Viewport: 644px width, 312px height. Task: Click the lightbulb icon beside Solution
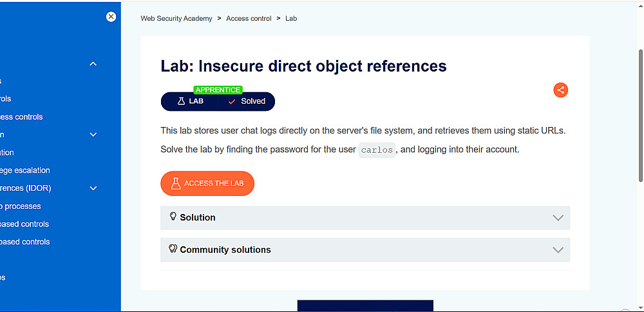pos(173,216)
